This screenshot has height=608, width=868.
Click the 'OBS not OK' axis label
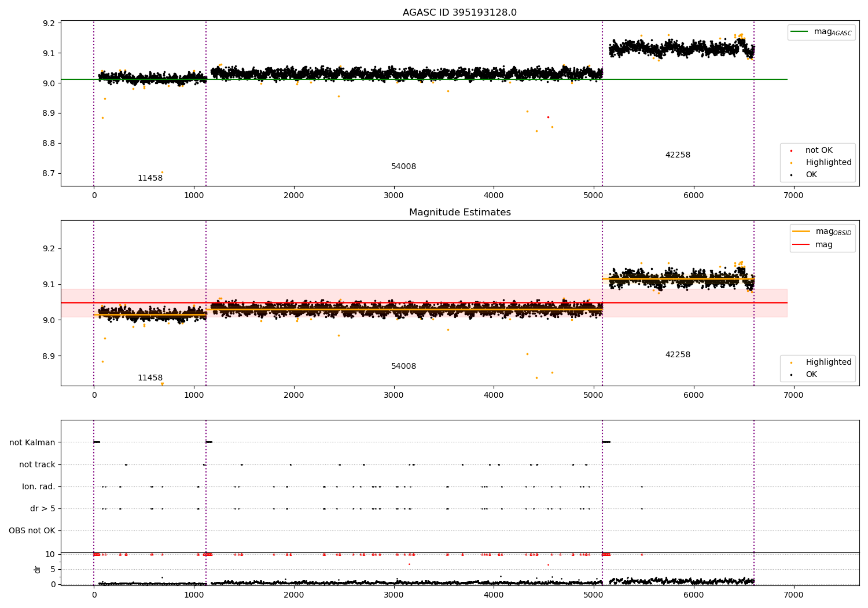coord(32,531)
